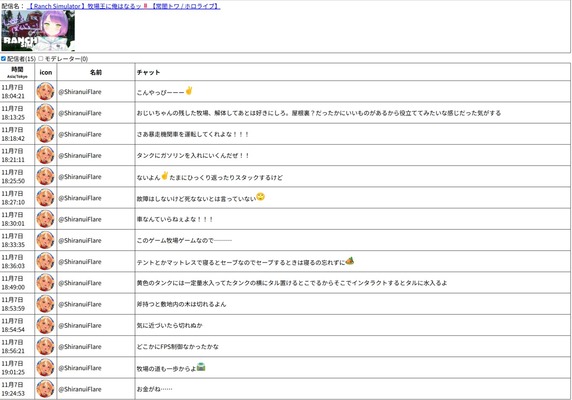Click @ShiranuiFlare name in the 18:18:42 row
The image size is (572, 400).
click(80, 134)
